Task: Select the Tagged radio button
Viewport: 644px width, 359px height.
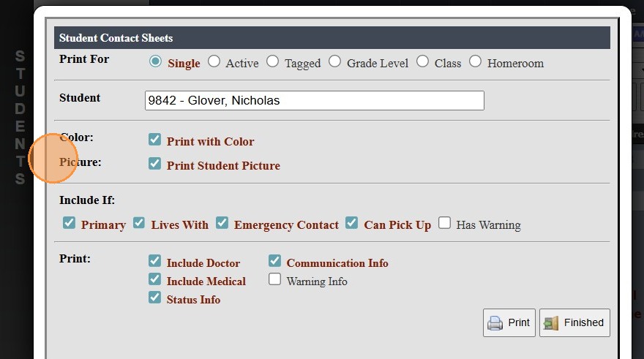Action: [x=272, y=61]
